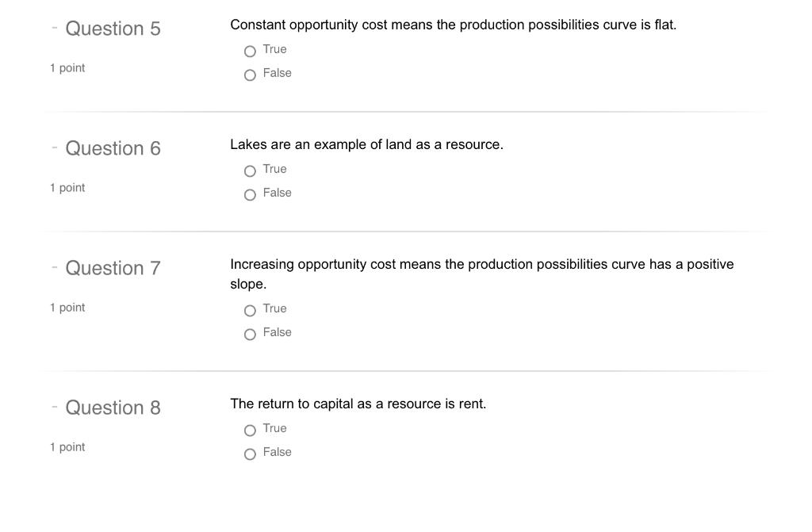
Task: Collapse Question 7 using its dash toggle
Action: click(x=55, y=267)
